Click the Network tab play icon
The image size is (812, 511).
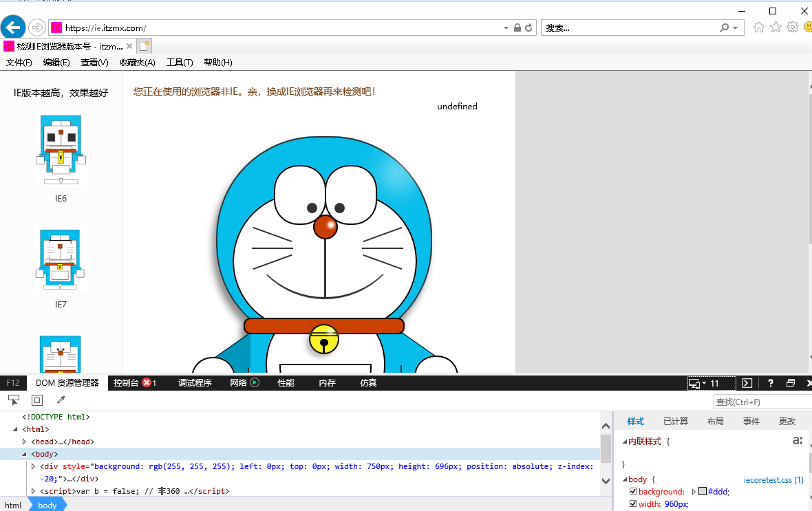point(255,382)
